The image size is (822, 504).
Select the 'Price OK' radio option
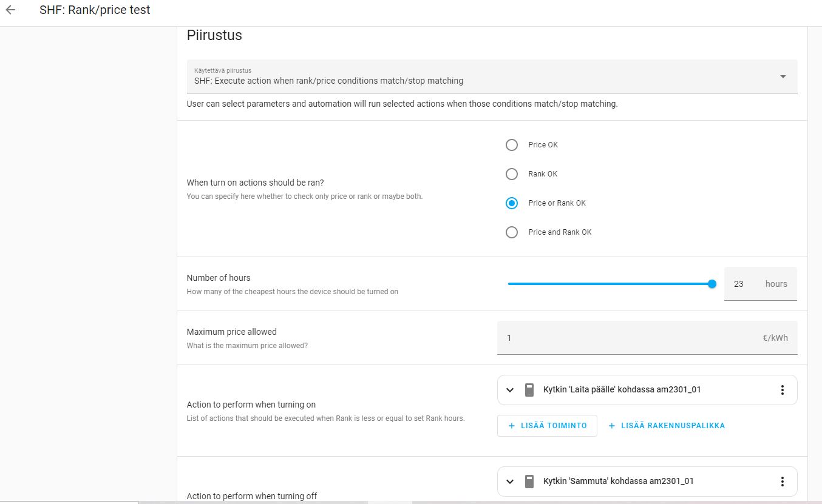tap(512, 145)
